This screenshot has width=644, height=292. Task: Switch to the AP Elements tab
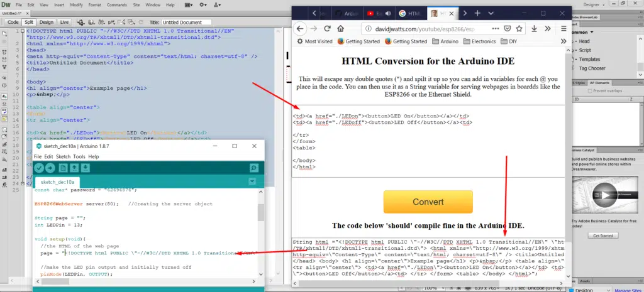pyautogui.click(x=599, y=83)
